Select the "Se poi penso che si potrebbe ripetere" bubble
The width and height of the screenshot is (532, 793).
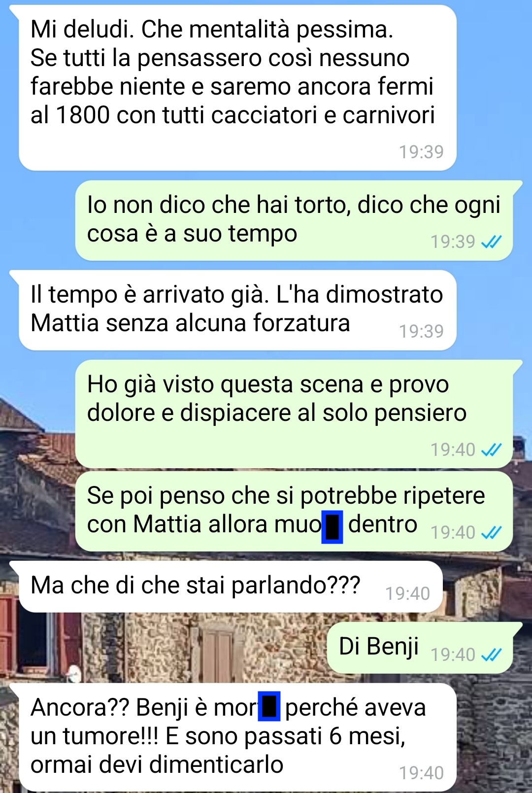(294, 511)
